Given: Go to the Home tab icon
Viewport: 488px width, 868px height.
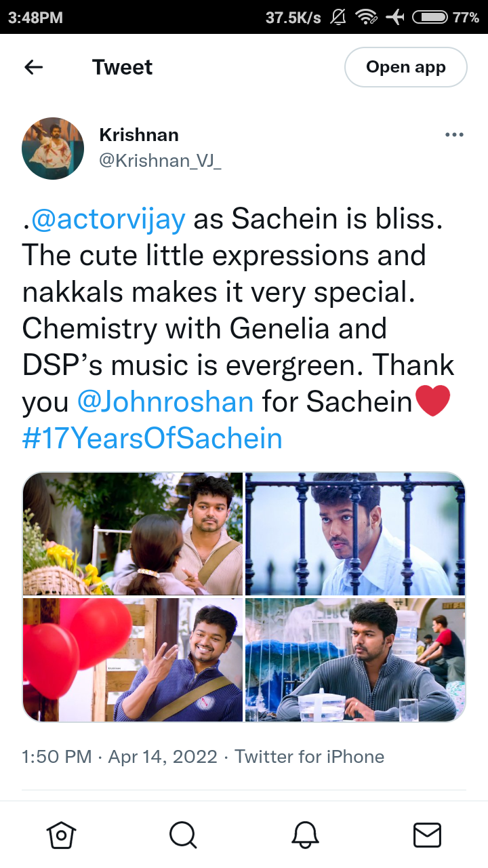Looking at the screenshot, I should [x=61, y=835].
